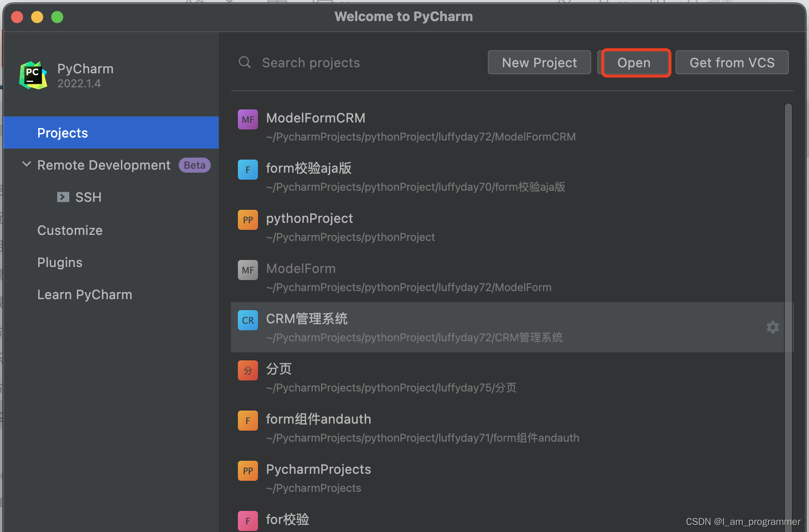Select the Projects sidebar section

62,132
